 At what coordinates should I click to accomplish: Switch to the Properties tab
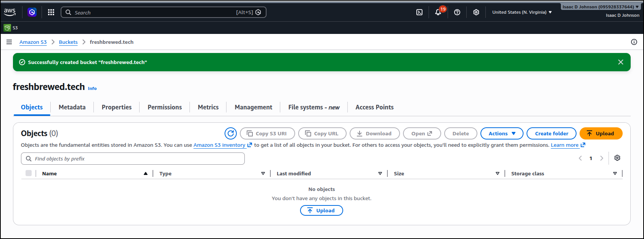(x=117, y=107)
